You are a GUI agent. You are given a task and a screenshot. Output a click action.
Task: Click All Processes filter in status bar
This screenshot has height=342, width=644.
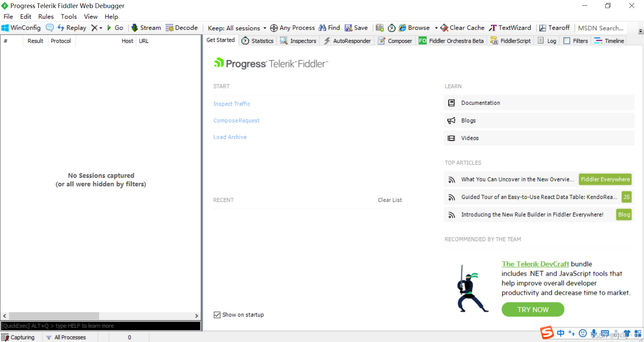66,337
